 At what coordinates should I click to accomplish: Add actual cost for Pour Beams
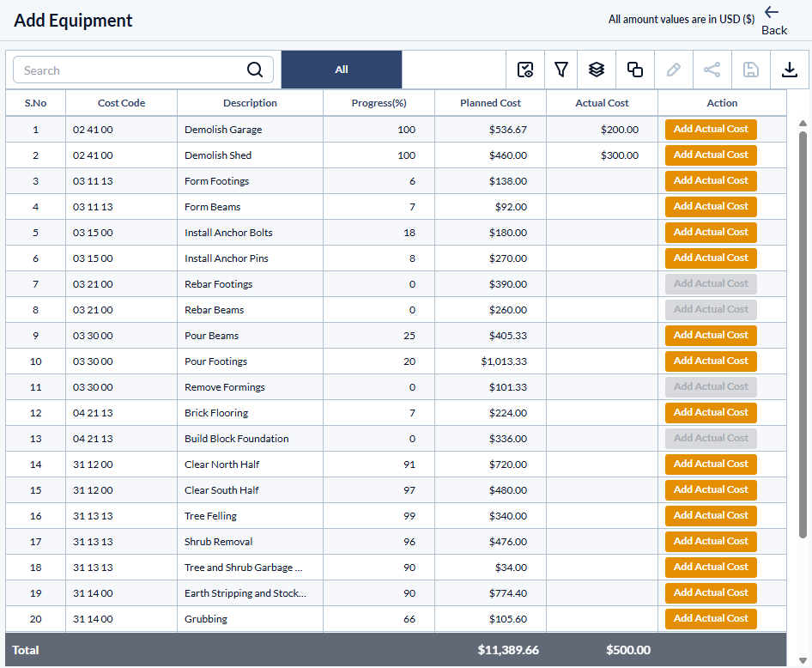711,336
